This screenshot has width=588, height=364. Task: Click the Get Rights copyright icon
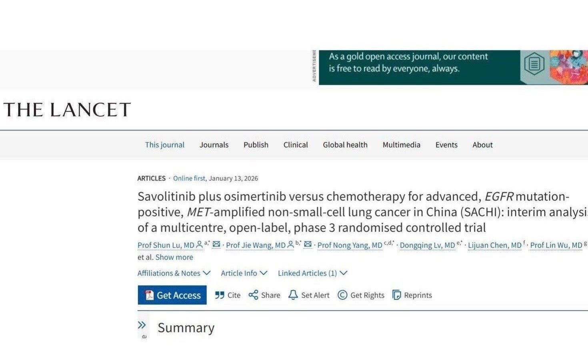pyautogui.click(x=342, y=295)
